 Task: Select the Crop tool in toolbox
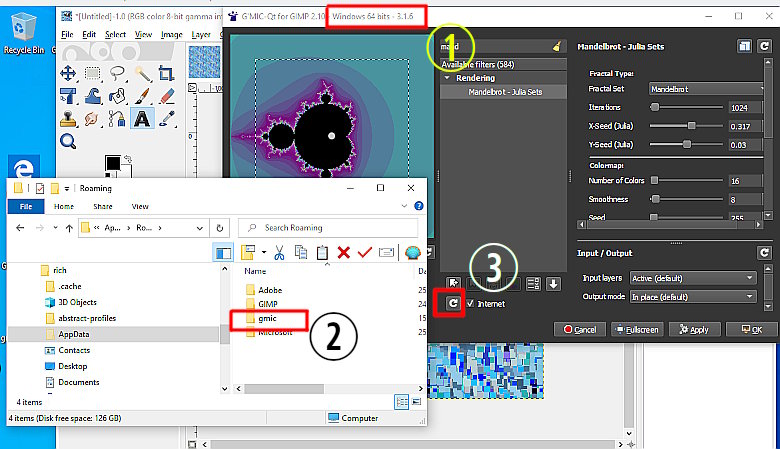point(167,73)
